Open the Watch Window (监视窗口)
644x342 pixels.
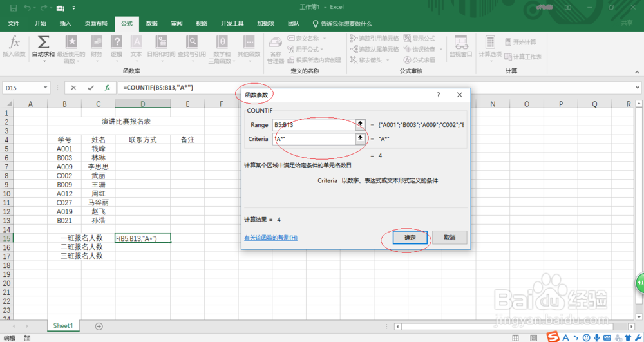click(461, 46)
